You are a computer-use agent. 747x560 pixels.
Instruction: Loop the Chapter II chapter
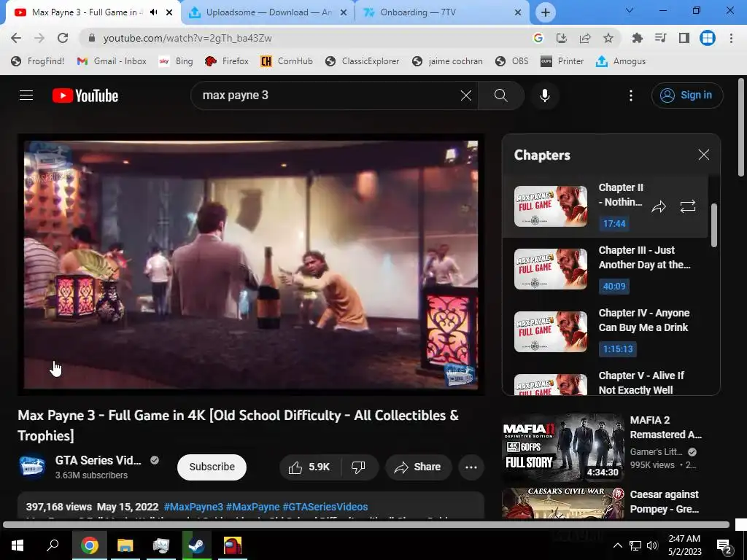pos(687,206)
